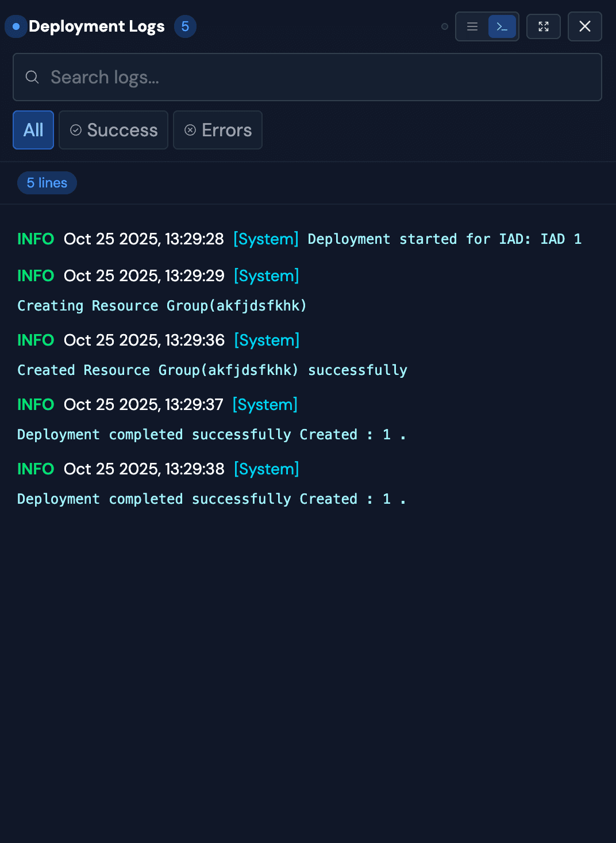Click the INFO label on the first log
Image resolution: width=616 pixels, height=843 pixels.
tap(35, 239)
